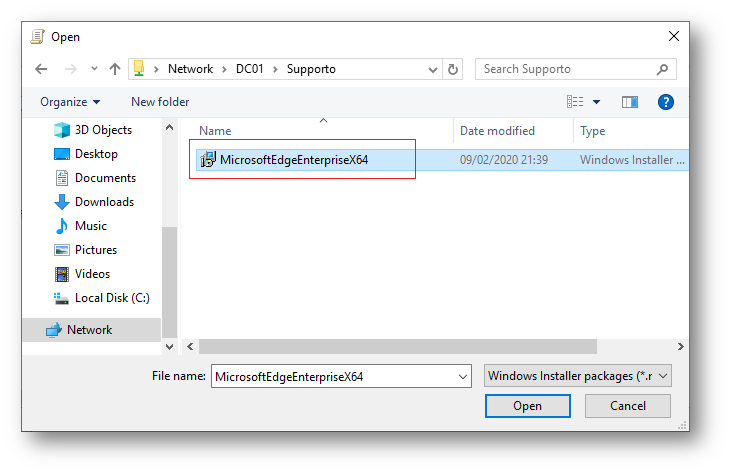Click the search magnifier icon
The image size is (732, 474).
(x=662, y=70)
